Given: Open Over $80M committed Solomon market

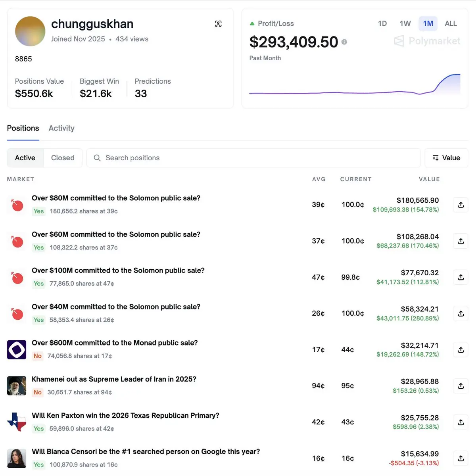Looking at the screenshot, I should (116, 198).
